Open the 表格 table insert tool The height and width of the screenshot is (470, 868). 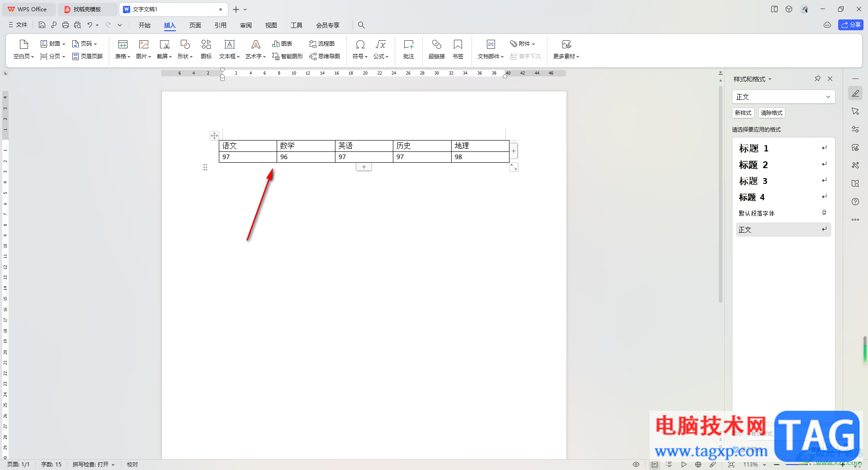(x=123, y=49)
